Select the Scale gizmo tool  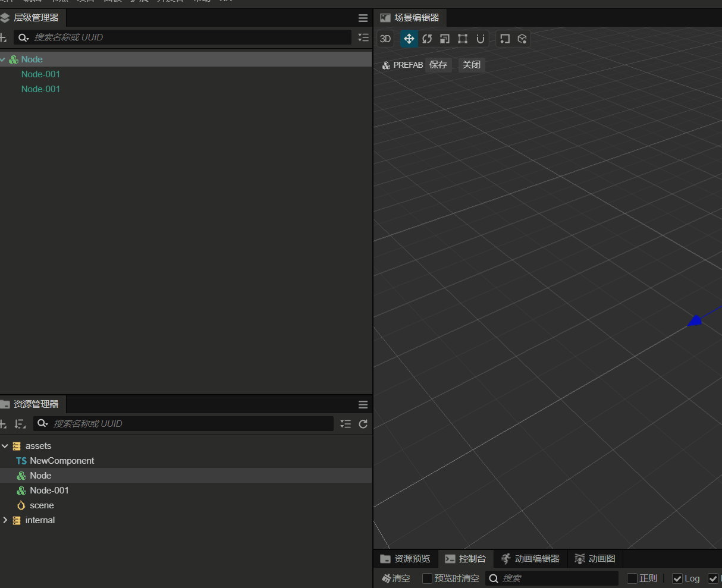pos(445,39)
